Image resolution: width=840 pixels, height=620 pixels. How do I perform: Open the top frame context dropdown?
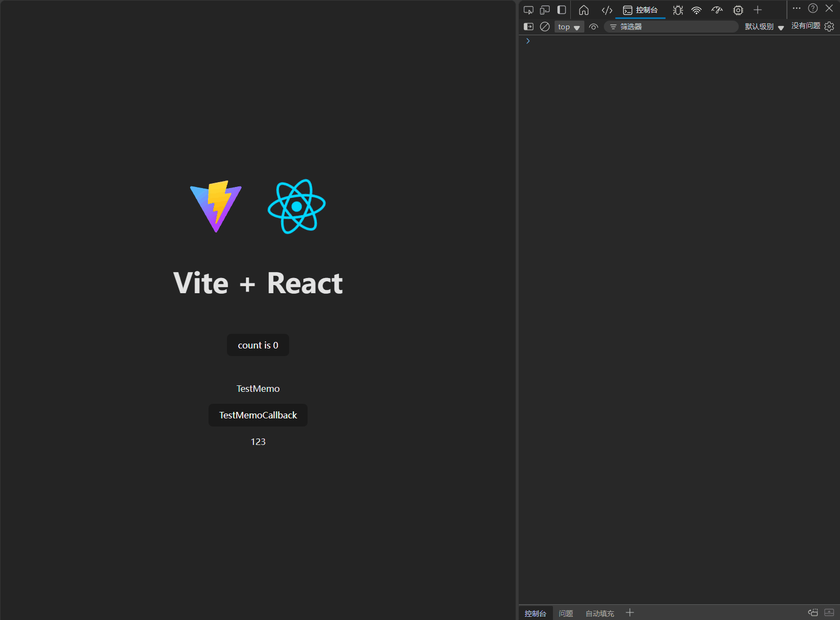[569, 26]
